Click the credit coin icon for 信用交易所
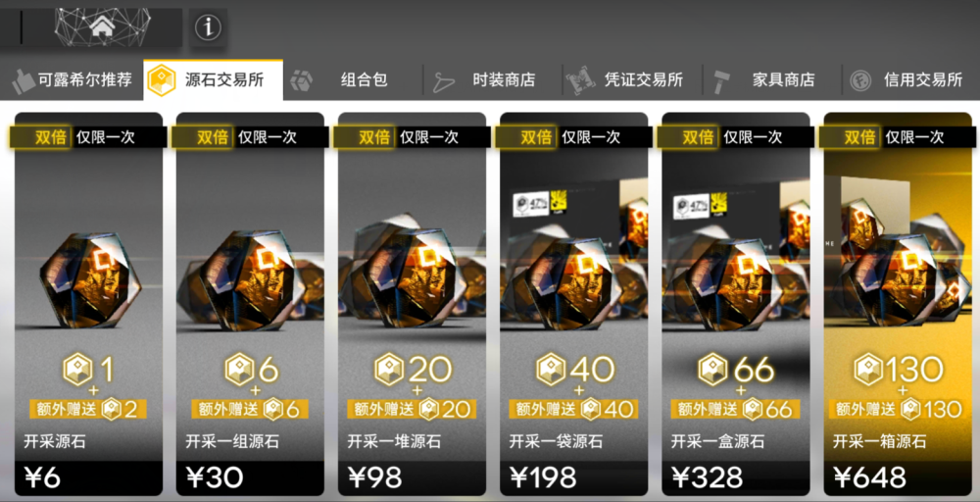This screenshot has width=980, height=502. [860, 80]
